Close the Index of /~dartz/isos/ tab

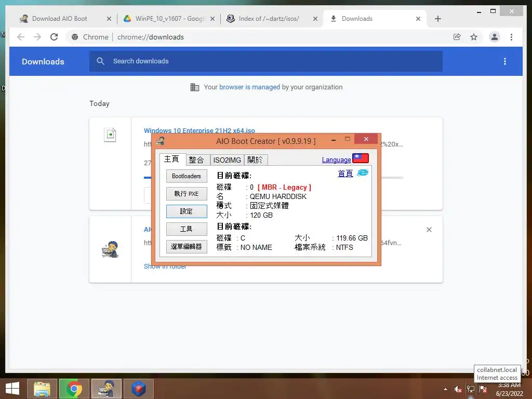pyautogui.click(x=315, y=19)
